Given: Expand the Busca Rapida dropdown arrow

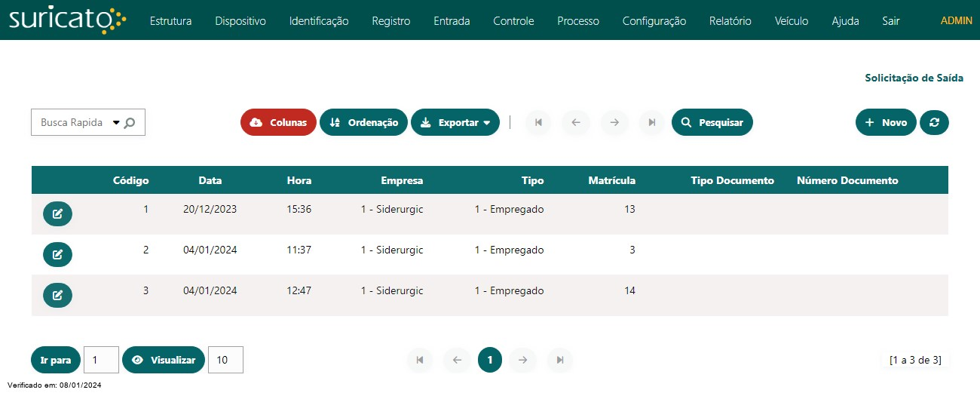Looking at the screenshot, I should 116,123.
